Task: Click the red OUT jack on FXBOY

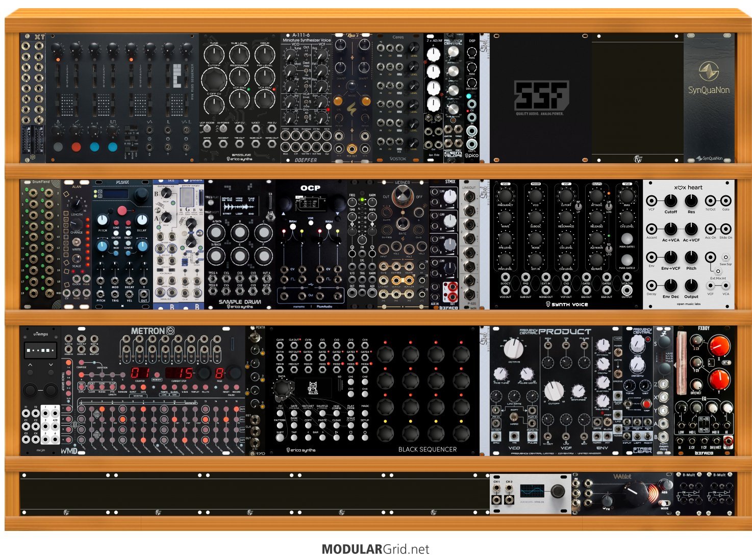Action: 729,441
